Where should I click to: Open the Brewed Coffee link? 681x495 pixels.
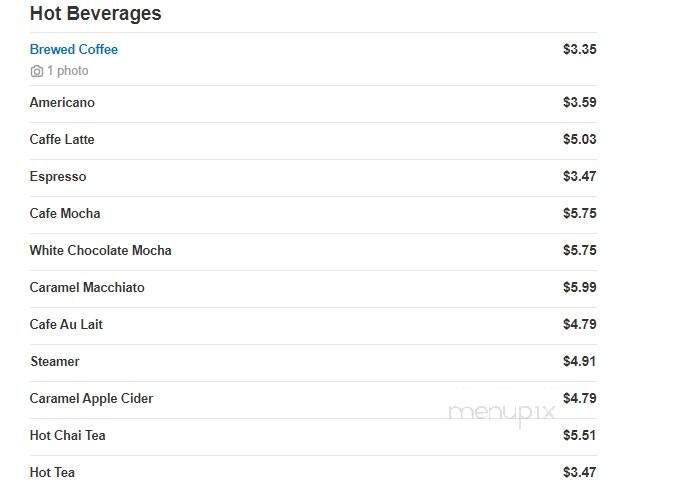tap(74, 50)
